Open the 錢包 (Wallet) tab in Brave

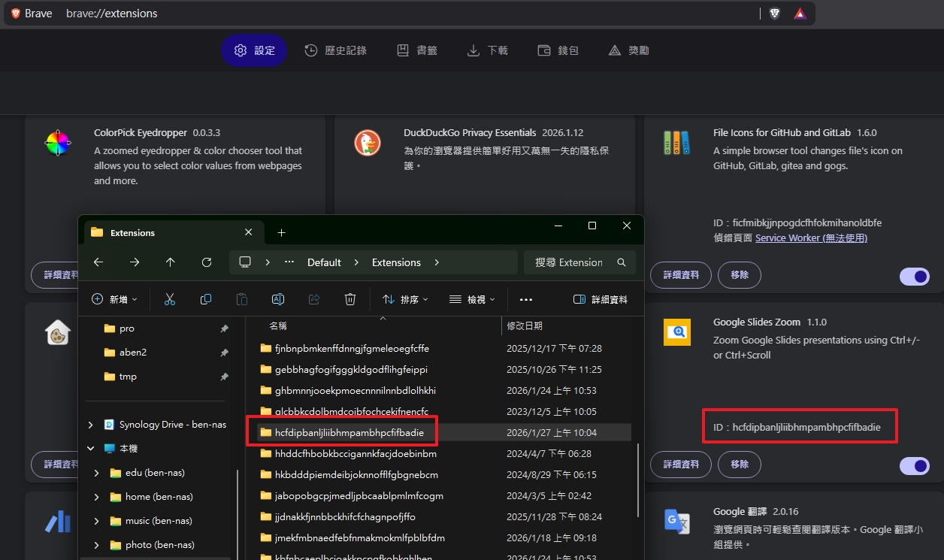tap(558, 50)
